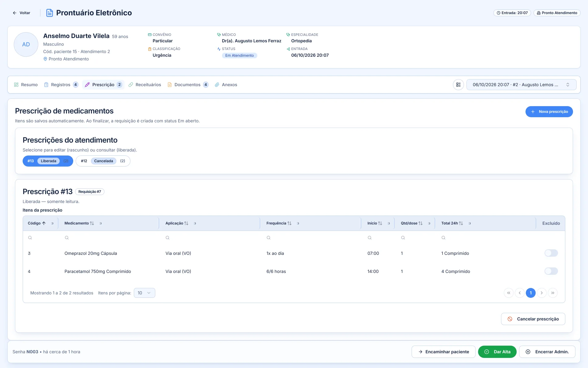Click the pin icon in Total 24h header
Image resolution: width=588 pixels, height=368 pixels.
pos(469,223)
